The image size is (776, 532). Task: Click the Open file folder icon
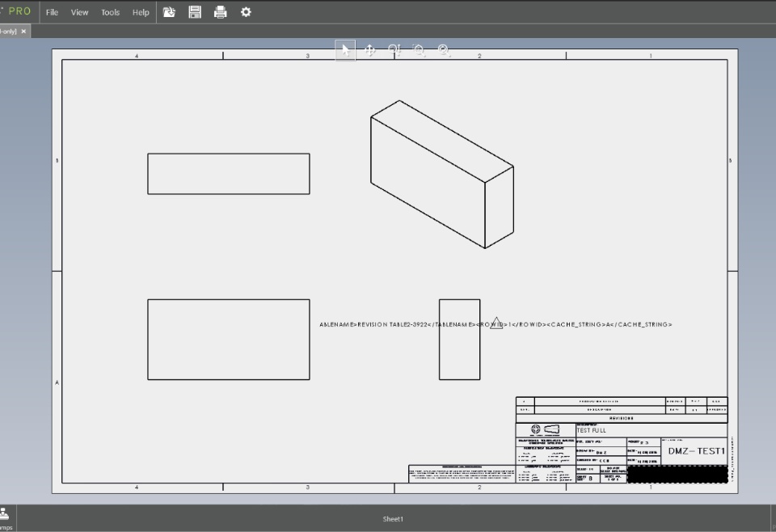point(169,12)
